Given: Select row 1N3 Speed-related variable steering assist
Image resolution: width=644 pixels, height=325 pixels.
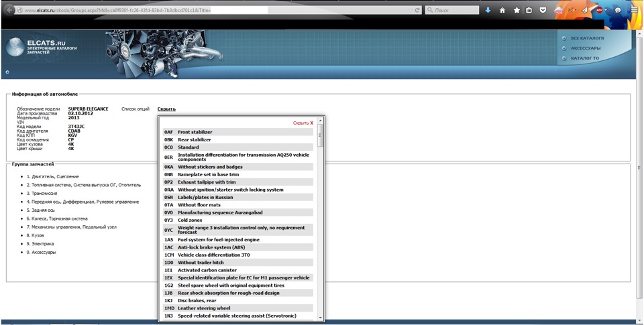Looking at the screenshot, I should point(237,316).
